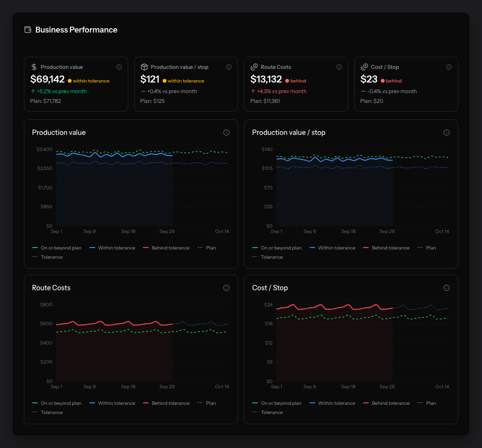Screen dimensions: 482x448
Task: Click the $13,132 route costs figure
Action: pos(266,79)
